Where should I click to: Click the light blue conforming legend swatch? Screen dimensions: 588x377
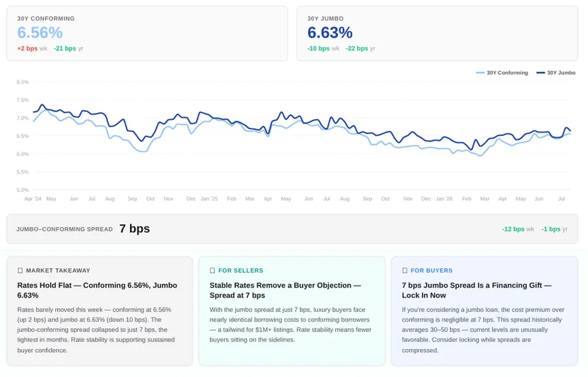tap(480, 72)
